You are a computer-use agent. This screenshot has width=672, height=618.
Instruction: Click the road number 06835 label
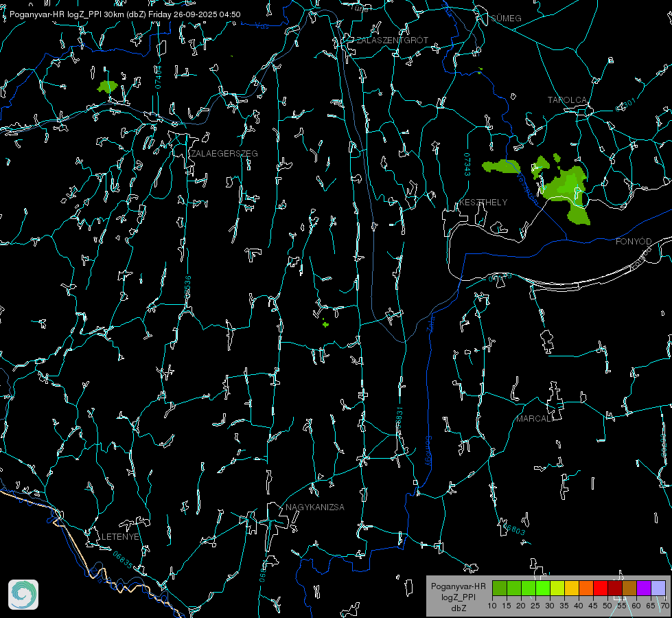click(123, 560)
